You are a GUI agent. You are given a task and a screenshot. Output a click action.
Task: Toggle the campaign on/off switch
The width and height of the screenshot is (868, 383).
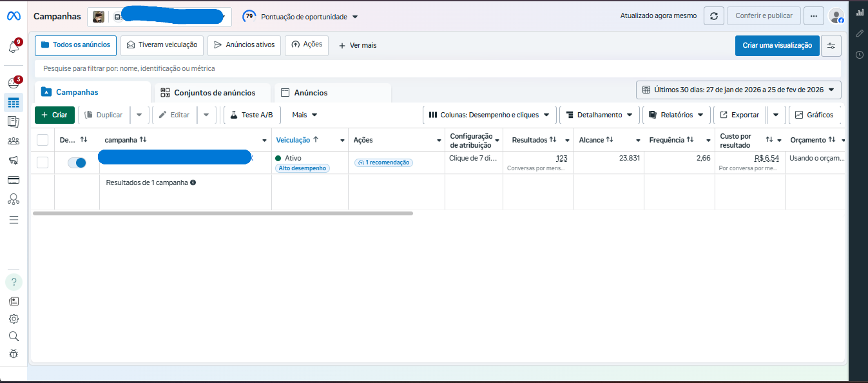tap(77, 163)
